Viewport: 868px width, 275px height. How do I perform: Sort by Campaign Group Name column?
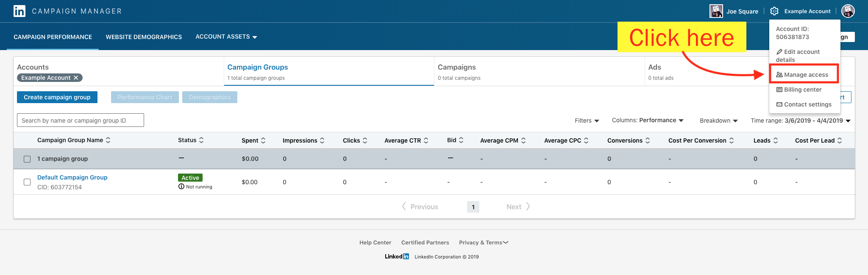click(x=108, y=140)
